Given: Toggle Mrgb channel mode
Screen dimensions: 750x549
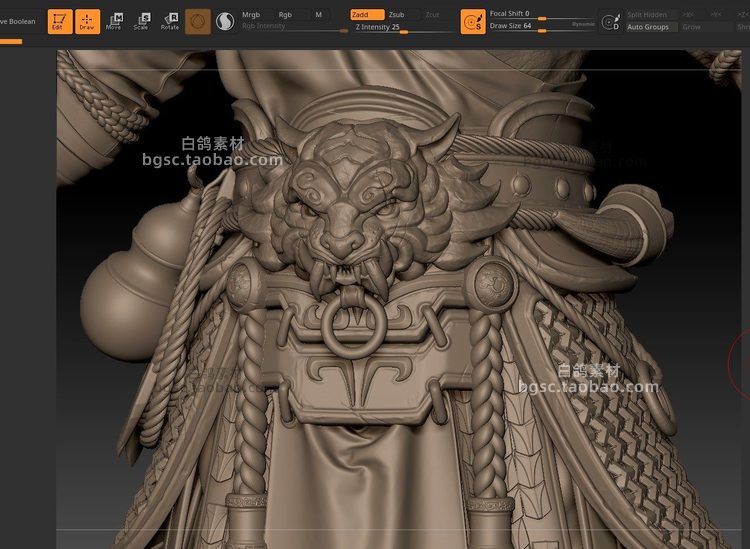Looking at the screenshot, I should [252, 15].
